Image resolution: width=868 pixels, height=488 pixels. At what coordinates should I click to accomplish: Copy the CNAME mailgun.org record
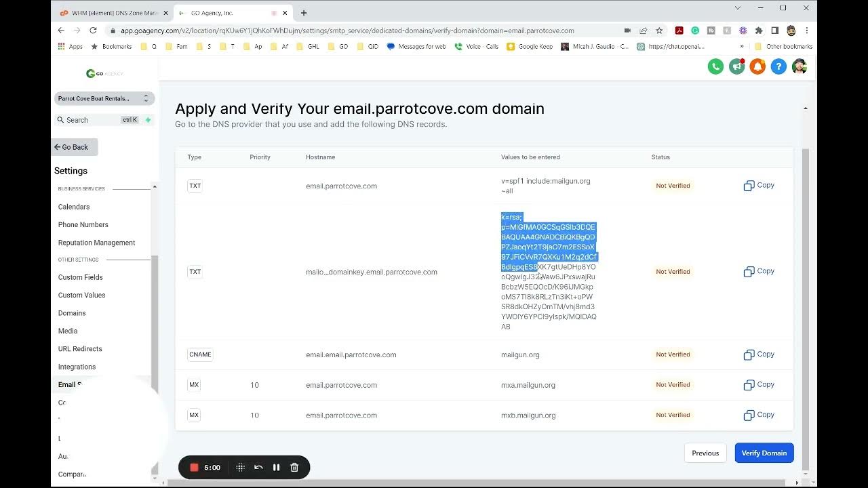[759, 354]
